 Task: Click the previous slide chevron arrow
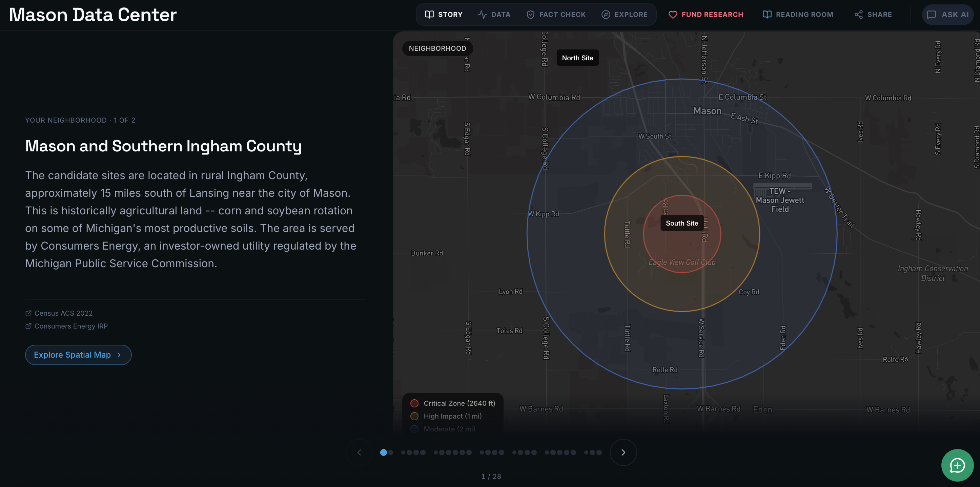[x=359, y=452]
